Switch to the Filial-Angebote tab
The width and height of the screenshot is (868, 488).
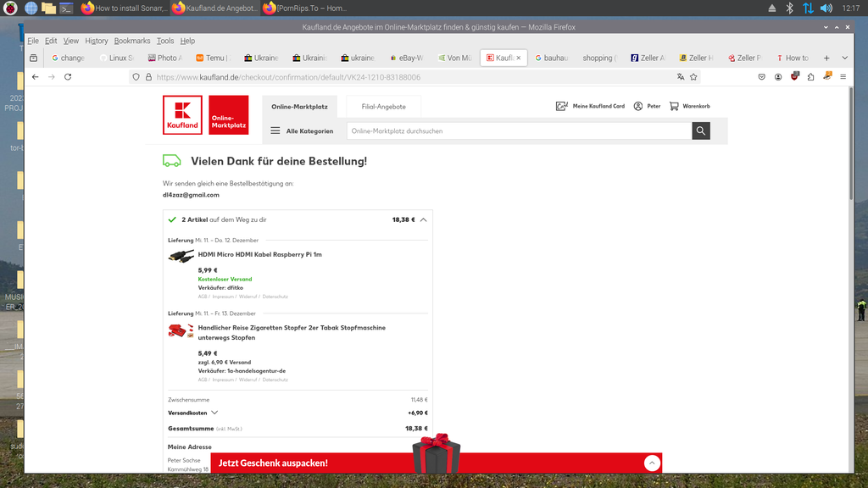click(x=384, y=107)
